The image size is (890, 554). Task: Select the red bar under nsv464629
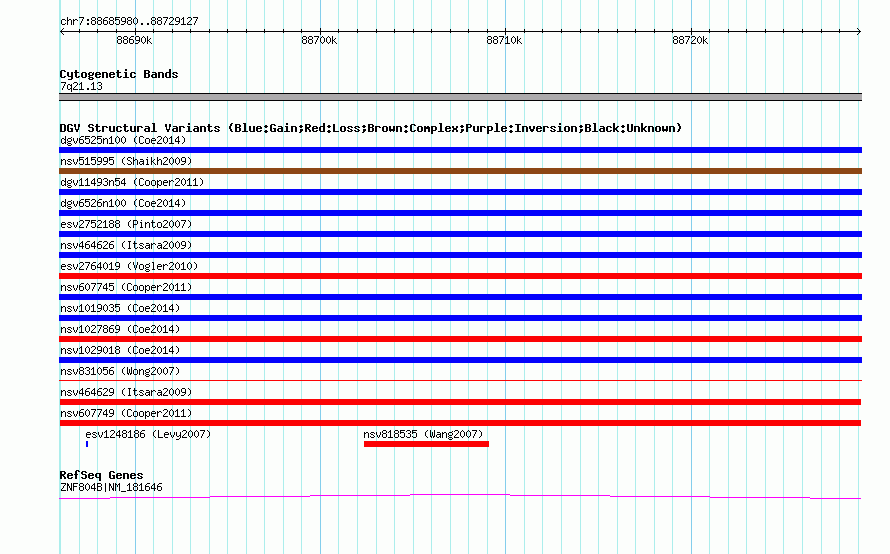[460, 402]
